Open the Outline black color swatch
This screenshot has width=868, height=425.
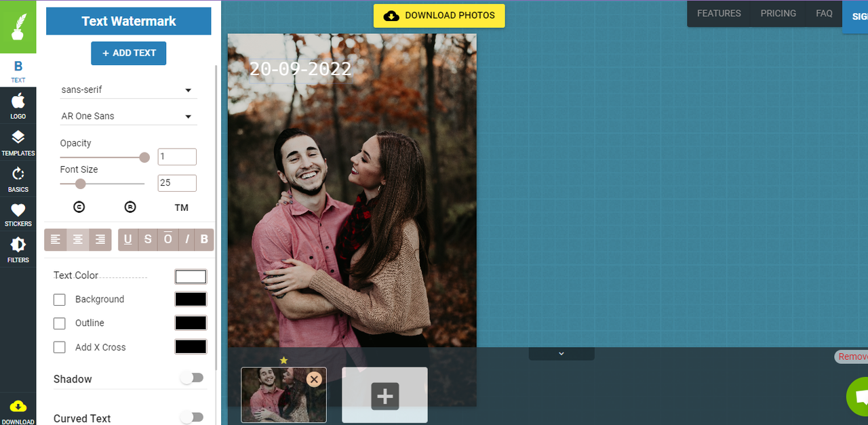click(x=191, y=323)
